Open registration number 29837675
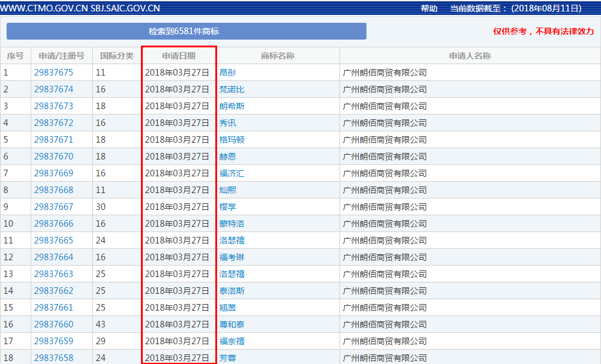The height and width of the screenshot is (364, 601). pyautogui.click(x=53, y=73)
